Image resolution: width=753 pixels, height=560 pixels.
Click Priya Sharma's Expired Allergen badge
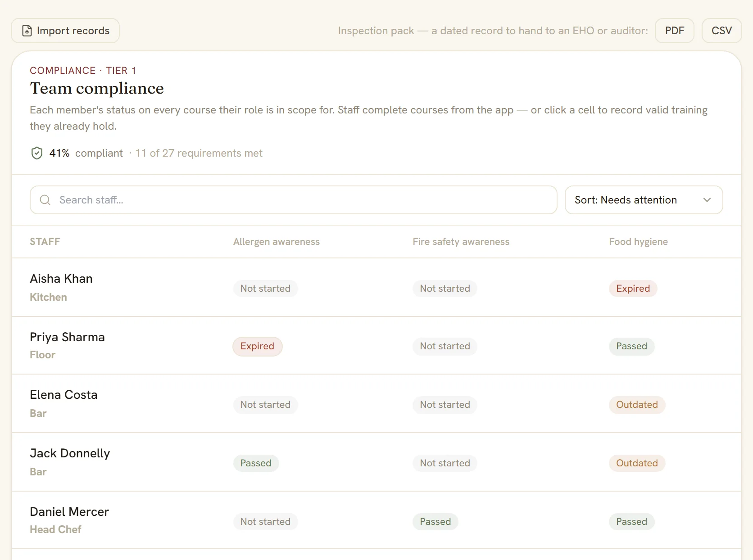tap(257, 346)
